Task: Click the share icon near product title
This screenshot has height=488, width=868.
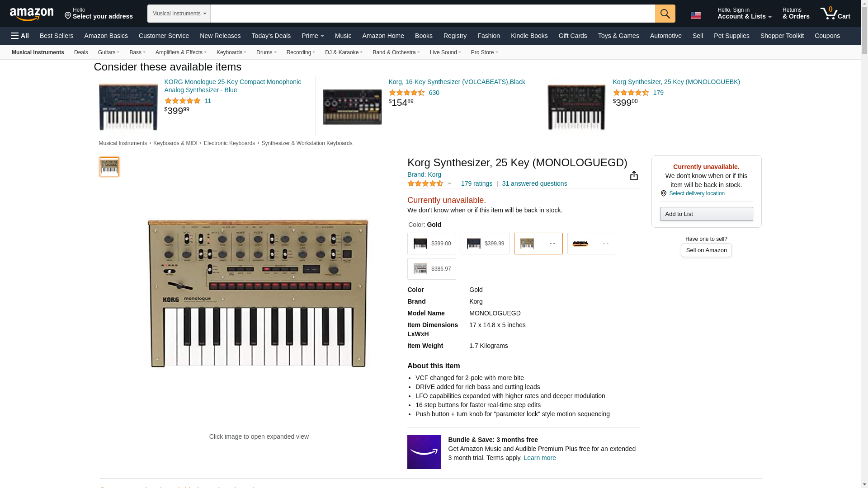Action: [634, 176]
